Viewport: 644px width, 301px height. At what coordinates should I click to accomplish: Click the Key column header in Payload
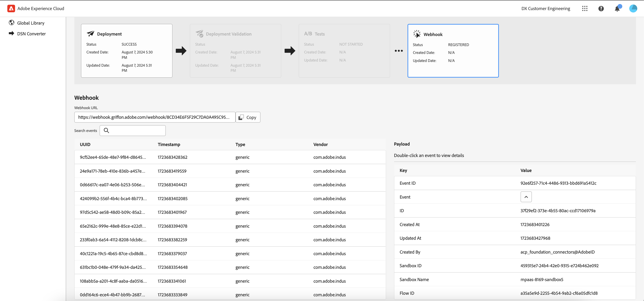(x=403, y=170)
